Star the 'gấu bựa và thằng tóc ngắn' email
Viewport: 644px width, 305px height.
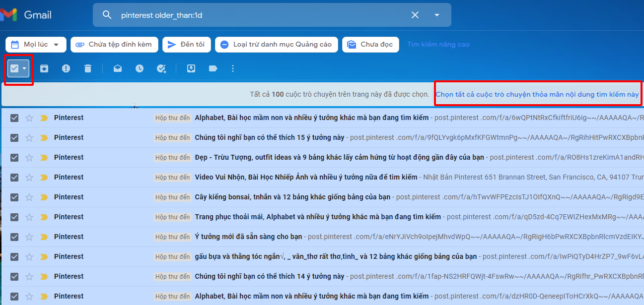29,256
